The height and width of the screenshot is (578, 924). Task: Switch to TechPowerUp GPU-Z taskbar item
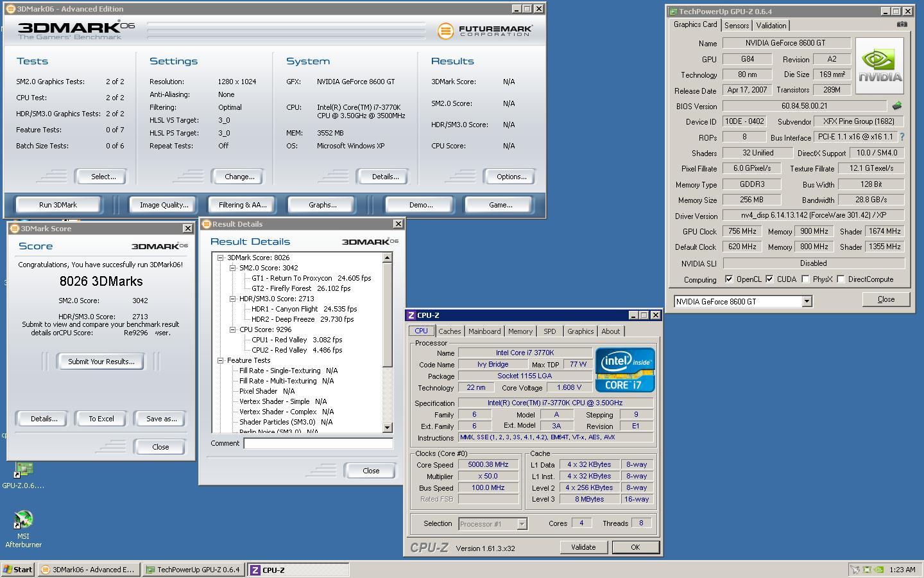[194, 570]
